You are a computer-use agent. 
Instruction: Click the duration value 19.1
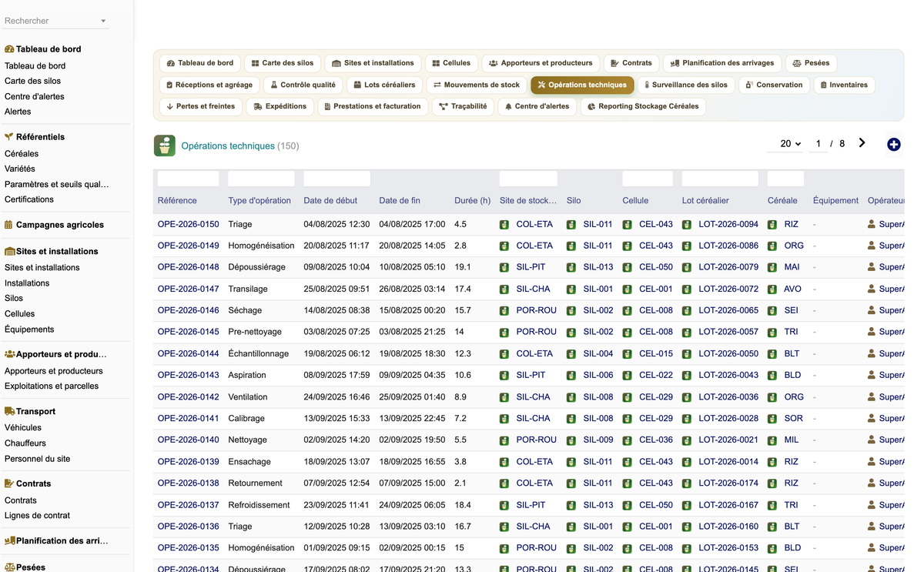(463, 267)
